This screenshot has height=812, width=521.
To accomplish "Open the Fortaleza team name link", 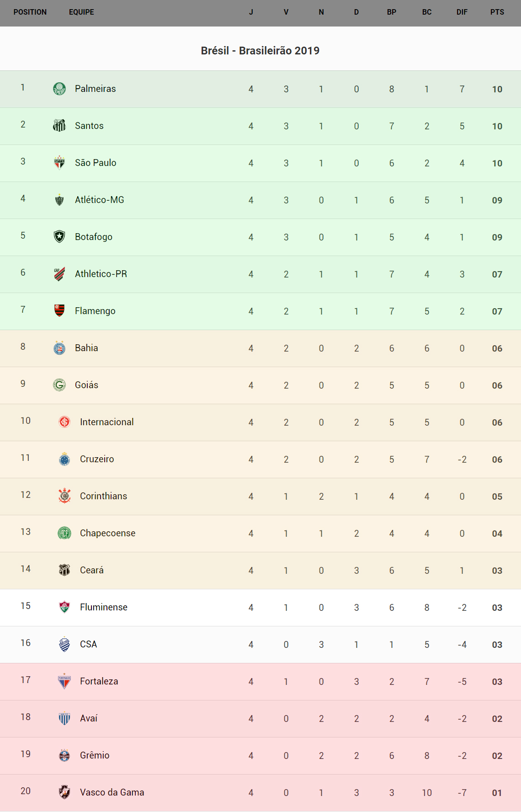I will point(99,681).
